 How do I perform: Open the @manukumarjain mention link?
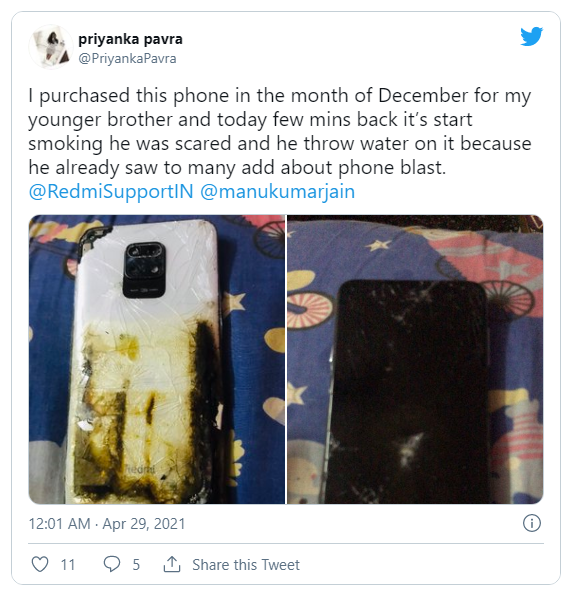[x=278, y=191]
